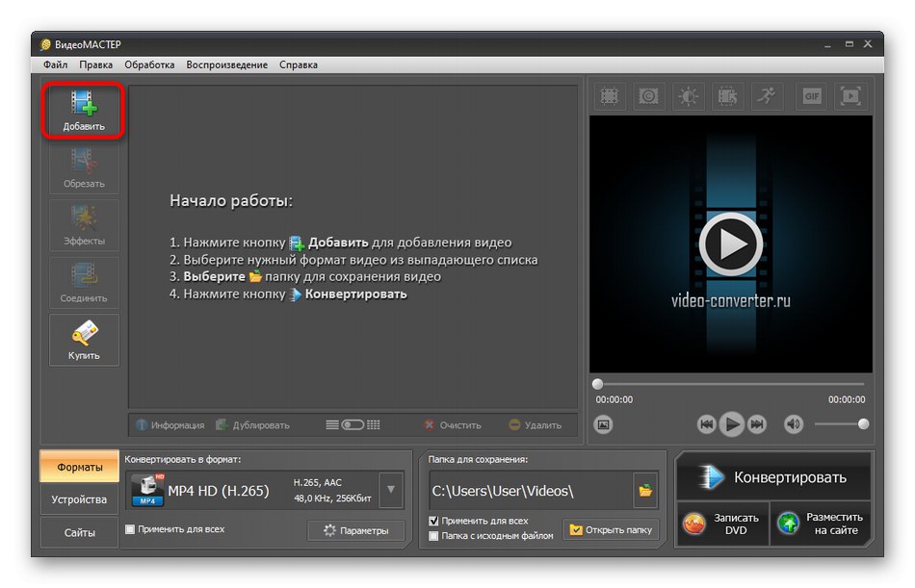The height and width of the screenshot is (588, 915).
Task: Open the Правка menu
Action: click(x=95, y=64)
